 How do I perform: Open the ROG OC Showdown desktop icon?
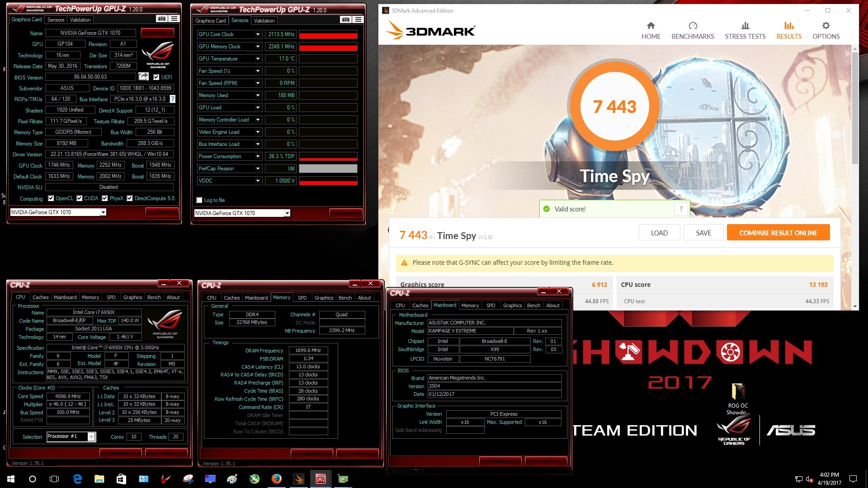point(738,399)
